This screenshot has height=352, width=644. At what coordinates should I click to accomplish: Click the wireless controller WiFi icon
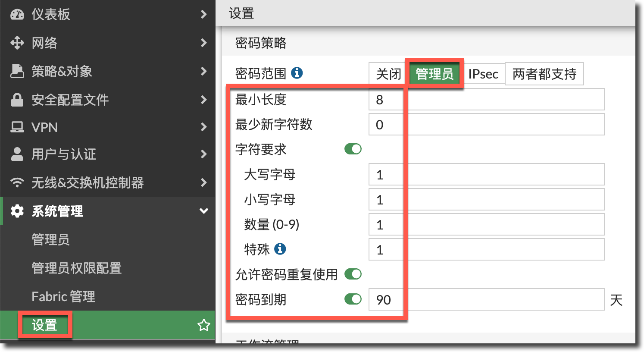(17, 182)
